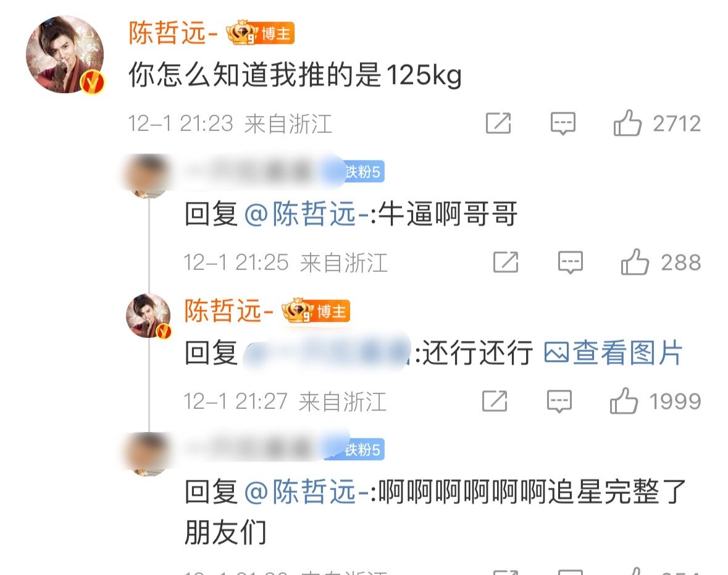Tap reply icon on the 125kg comment

pos(563,124)
